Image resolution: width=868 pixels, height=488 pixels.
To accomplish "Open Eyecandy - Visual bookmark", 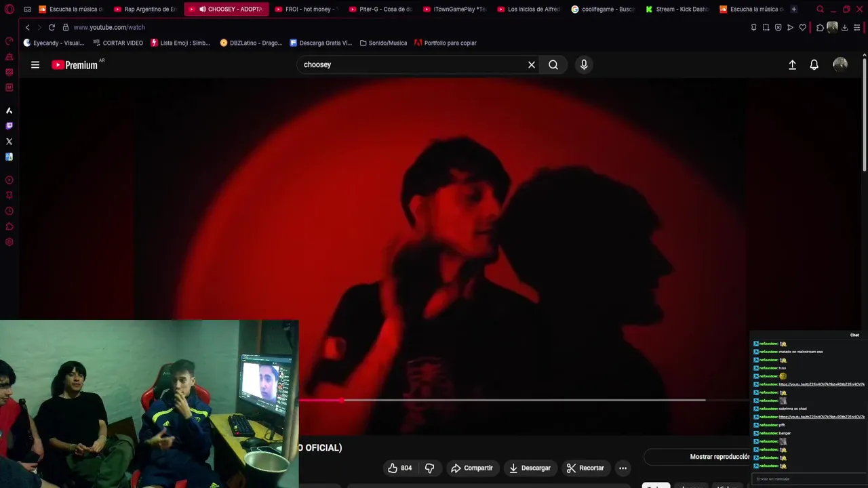I will click(x=54, y=43).
